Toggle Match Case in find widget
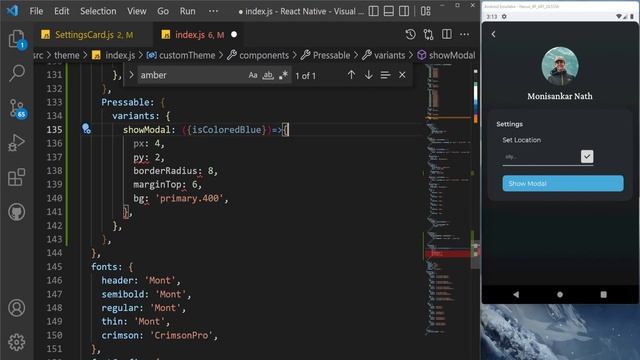This screenshot has width=640, height=360. click(x=253, y=75)
